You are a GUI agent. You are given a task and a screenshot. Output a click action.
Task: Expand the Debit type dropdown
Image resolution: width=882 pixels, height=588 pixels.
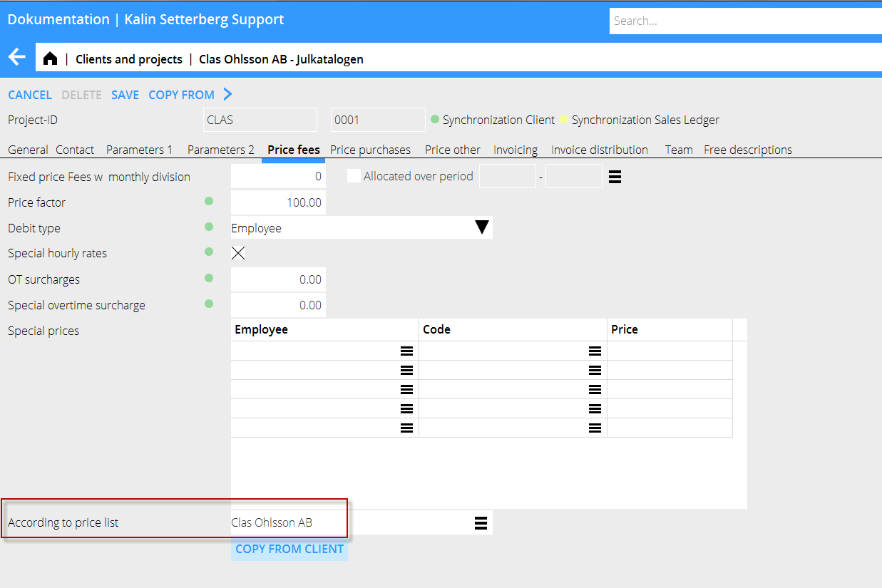[482, 228]
